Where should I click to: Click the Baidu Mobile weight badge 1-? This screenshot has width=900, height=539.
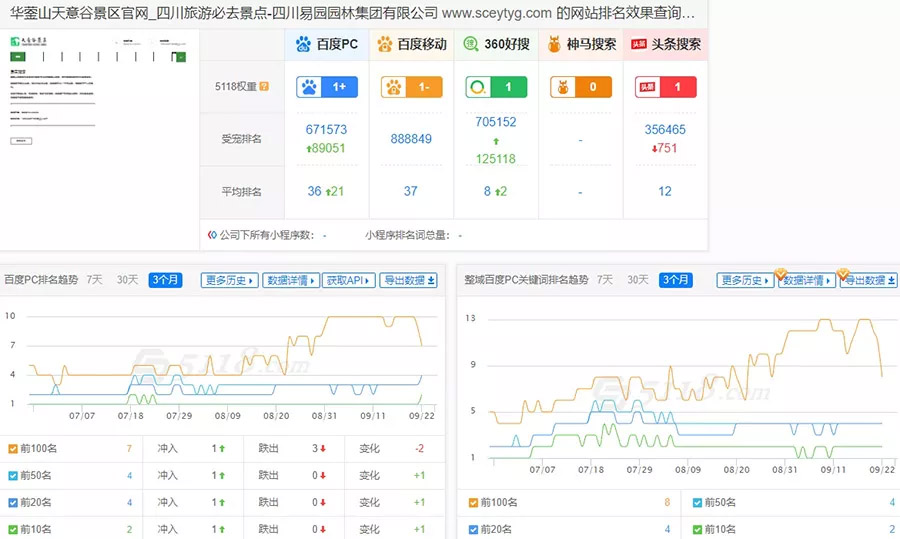tap(412, 87)
